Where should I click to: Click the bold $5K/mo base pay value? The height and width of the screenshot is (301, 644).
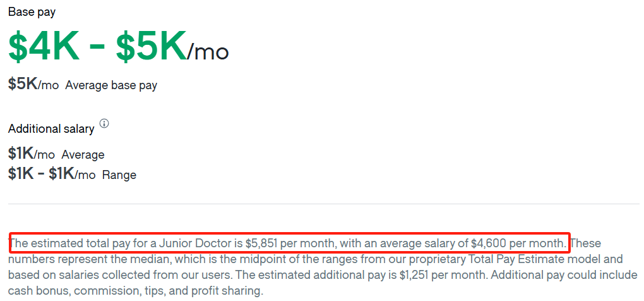click(33, 84)
